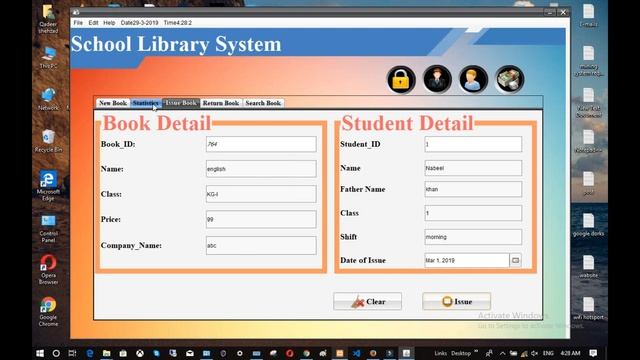The height and width of the screenshot is (360, 640).
Task: Click the Company_Name text field
Action: (x=261, y=246)
